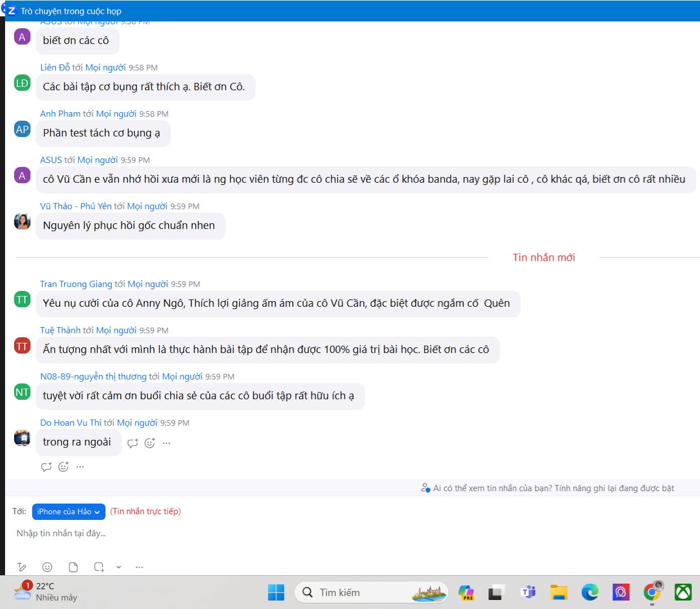Open the text formatting tool in the chat toolbar
Screen dimensions: 700x609
(x=22, y=567)
